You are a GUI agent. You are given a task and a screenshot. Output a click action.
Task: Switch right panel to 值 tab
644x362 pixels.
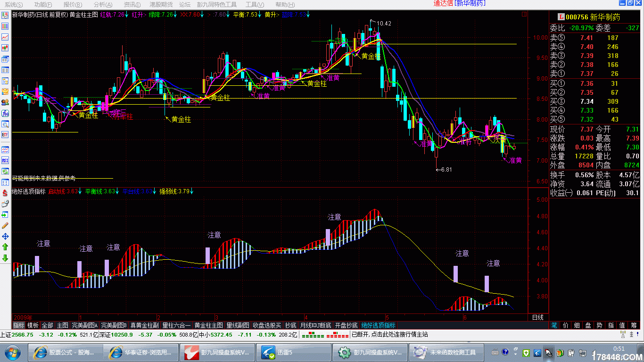coord(622,325)
